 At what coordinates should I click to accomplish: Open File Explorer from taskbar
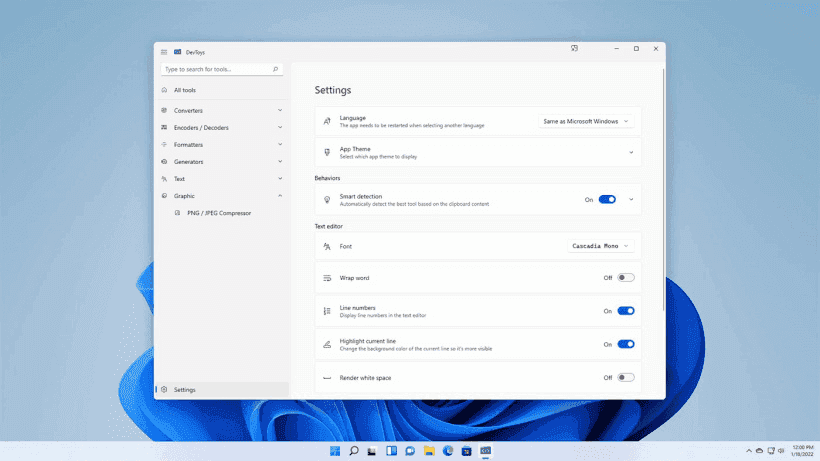click(x=429, y=451)
